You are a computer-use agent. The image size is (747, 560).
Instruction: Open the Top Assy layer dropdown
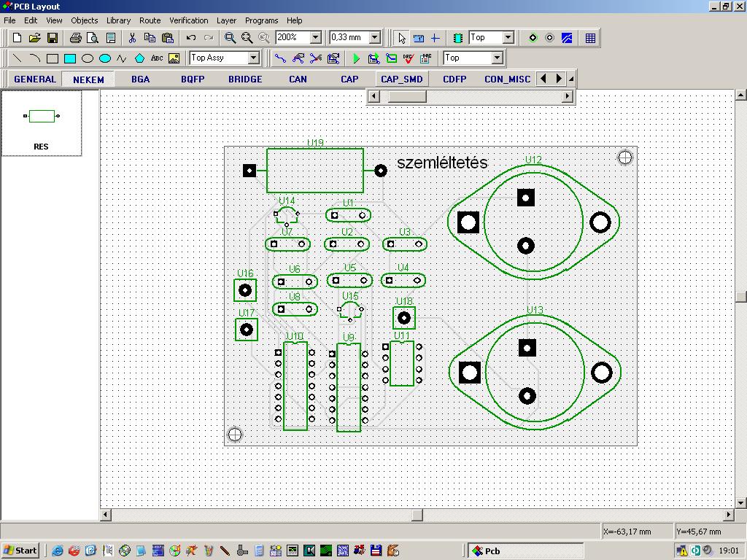(x=254, y=58)
